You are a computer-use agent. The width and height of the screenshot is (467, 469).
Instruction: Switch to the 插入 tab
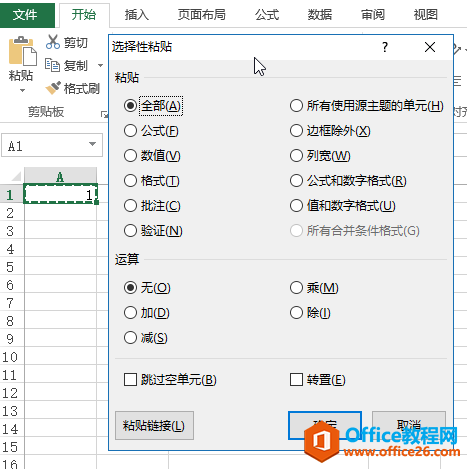[x=137, y=15]
